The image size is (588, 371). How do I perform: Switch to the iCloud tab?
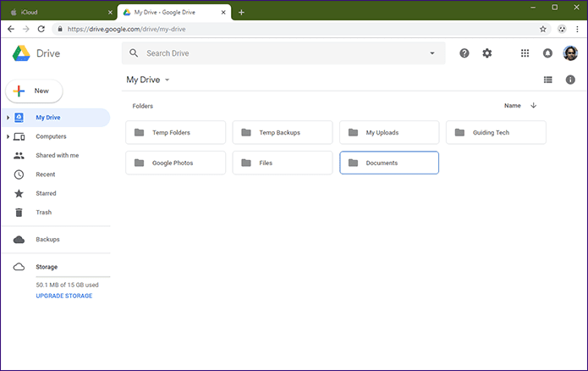pos(60,12)
